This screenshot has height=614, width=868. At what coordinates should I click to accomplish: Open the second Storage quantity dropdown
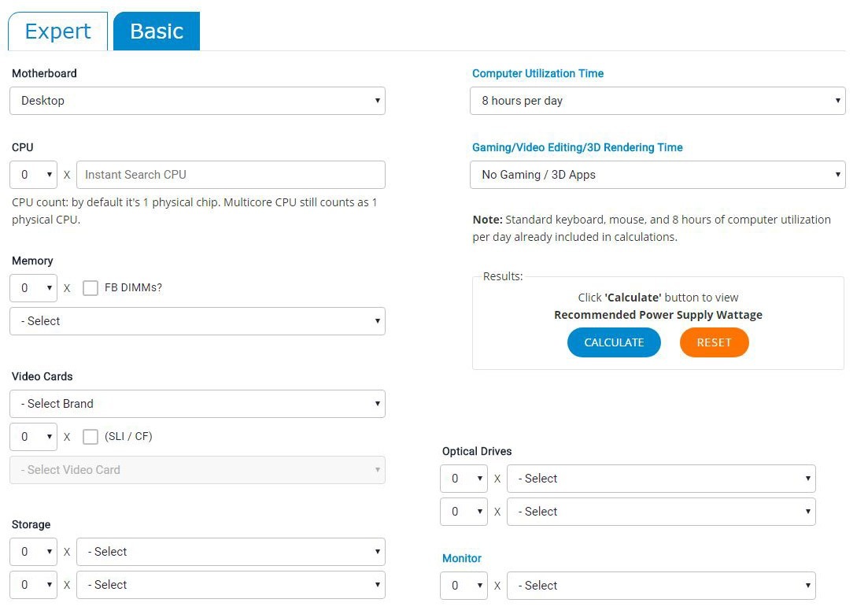[x=33, y=585]
